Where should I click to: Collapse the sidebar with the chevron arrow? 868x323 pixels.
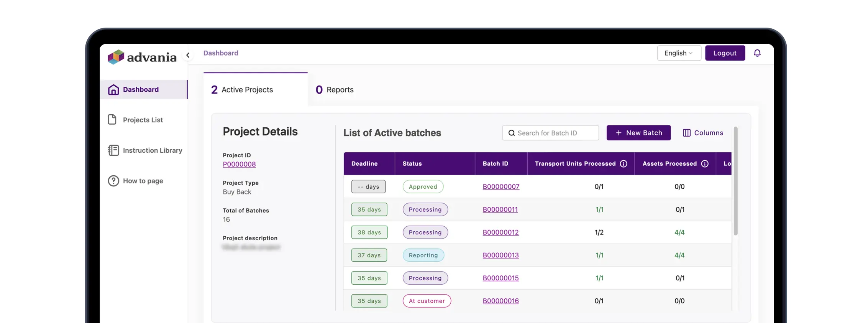click(x=188, y=55)
